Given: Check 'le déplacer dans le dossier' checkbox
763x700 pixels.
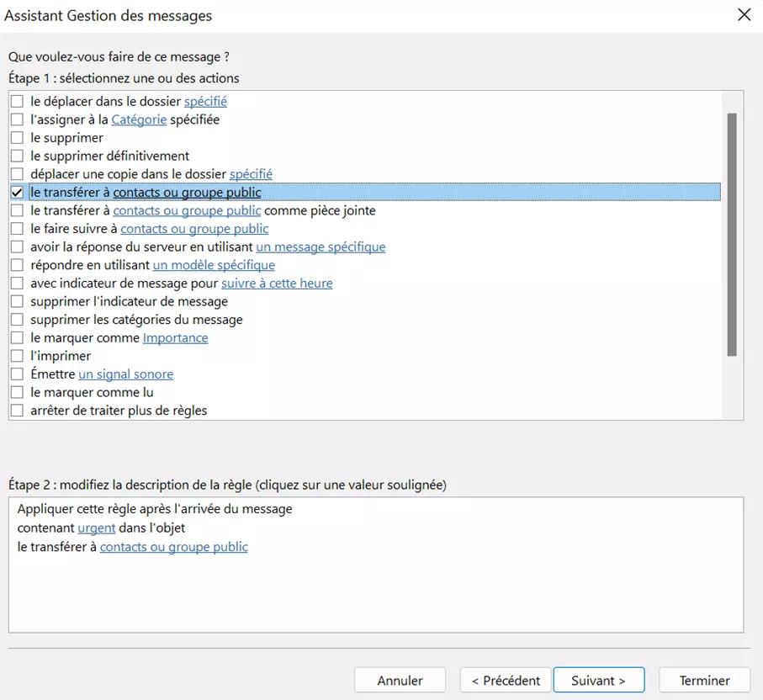Looking at the screenshot, I should [17, 101].
